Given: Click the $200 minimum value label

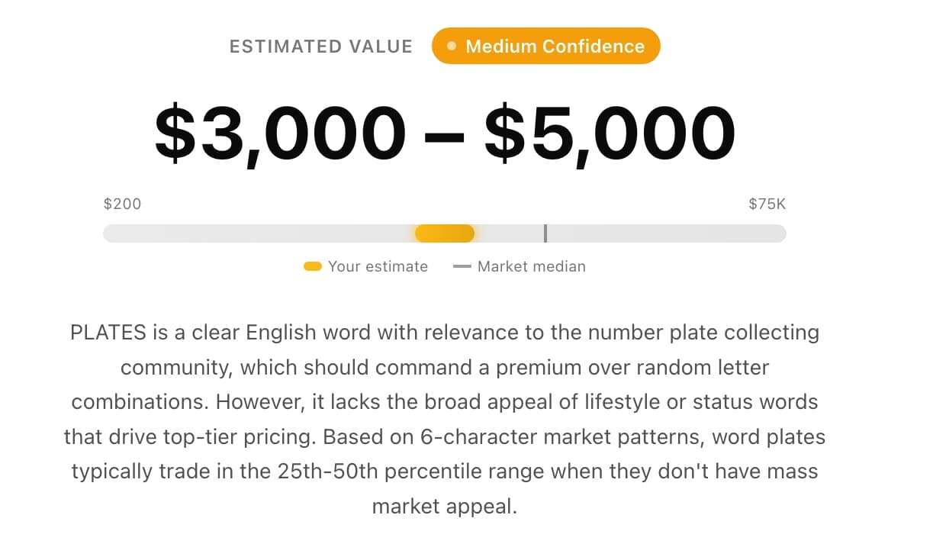Looking at the screenshot, I should [122, 204].
